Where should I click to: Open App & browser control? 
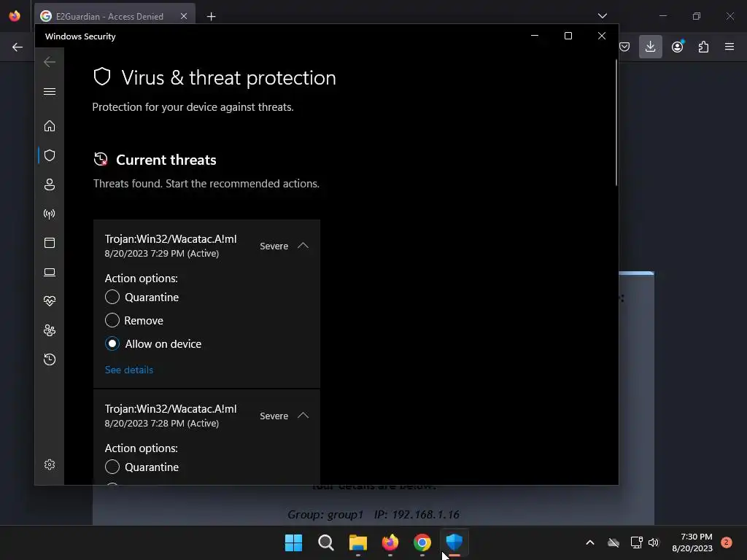point(50,243)
